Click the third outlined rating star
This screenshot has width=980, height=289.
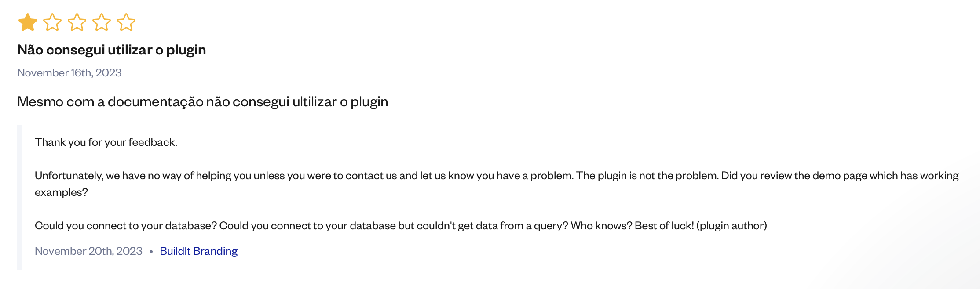[x=77, y=22]
